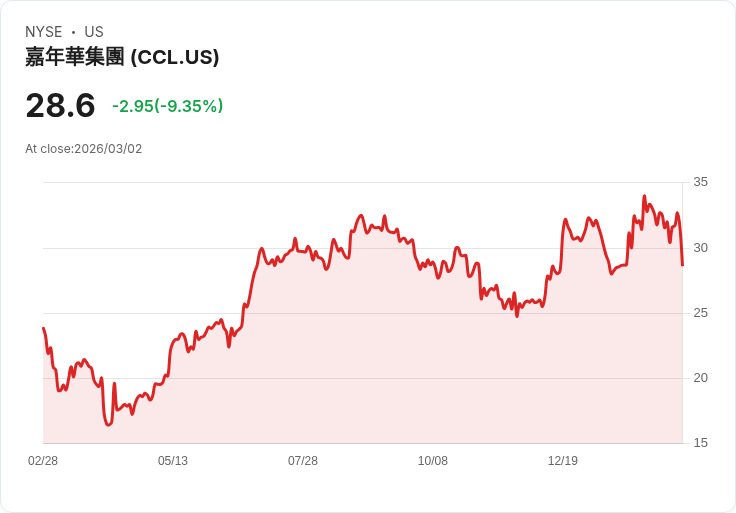Click the 嘉年華集團 (CCL.US) stock title
This screenshot has height=513, width=736.
click(x=122, y=57)
